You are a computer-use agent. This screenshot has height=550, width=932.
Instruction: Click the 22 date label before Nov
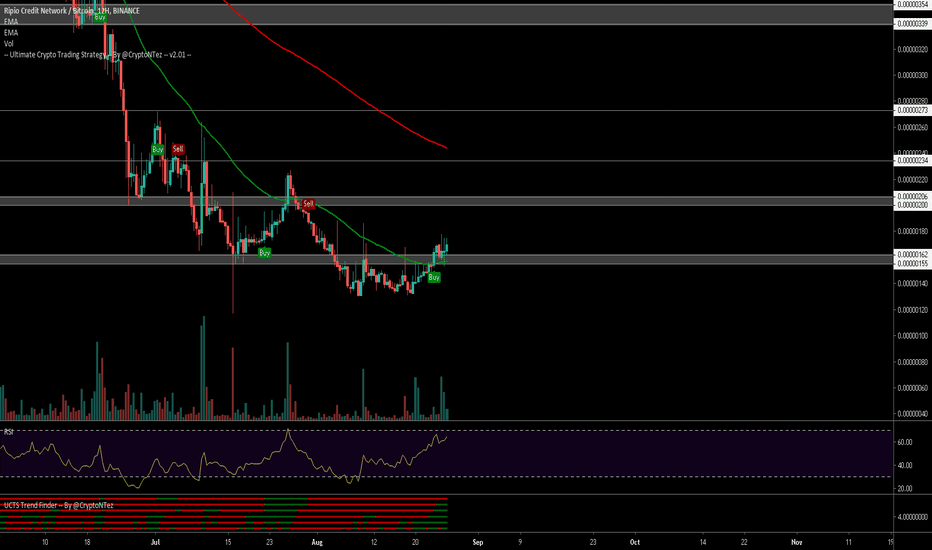pos(744,542)
